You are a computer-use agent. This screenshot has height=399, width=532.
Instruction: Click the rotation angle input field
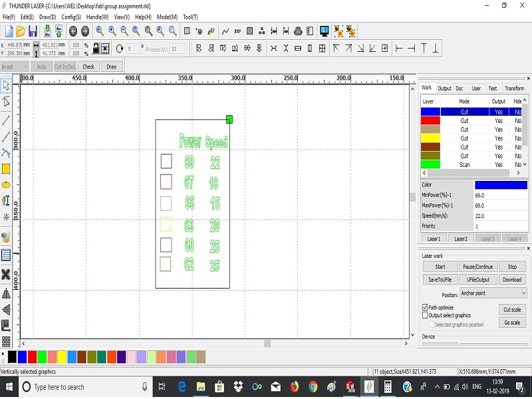(134, 49)
